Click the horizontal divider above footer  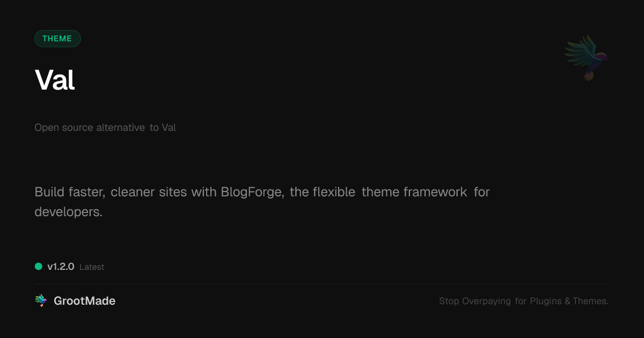pos(322,284)
